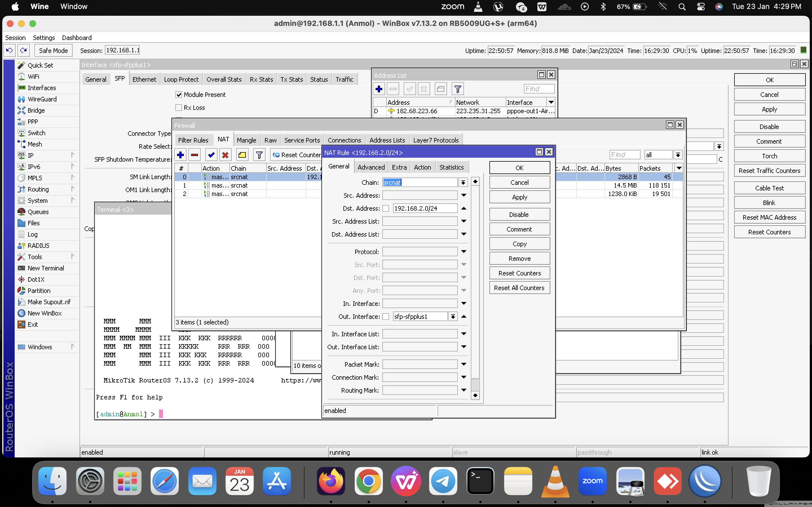The height and width of the screenshot is (507, 812).
Task: Click the Undo arrow icon in the WinBox toolbar
Action: [x=9, y=50]
